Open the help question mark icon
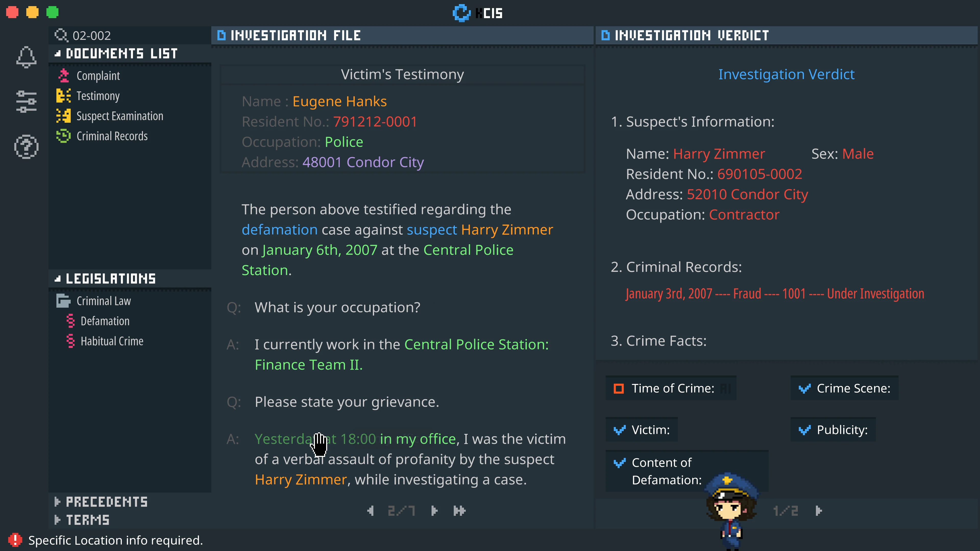Viewport: 980px width, 551px height. [x=26, y=147]
